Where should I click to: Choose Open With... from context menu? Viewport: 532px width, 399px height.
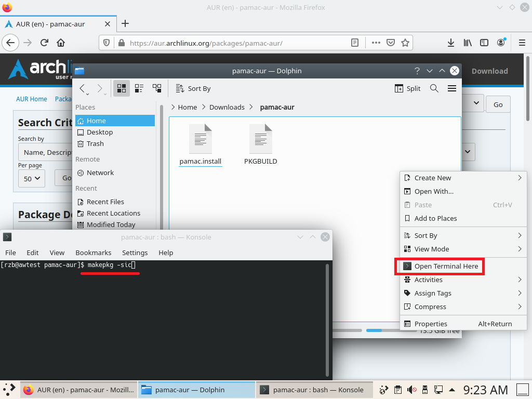(463, 192)
